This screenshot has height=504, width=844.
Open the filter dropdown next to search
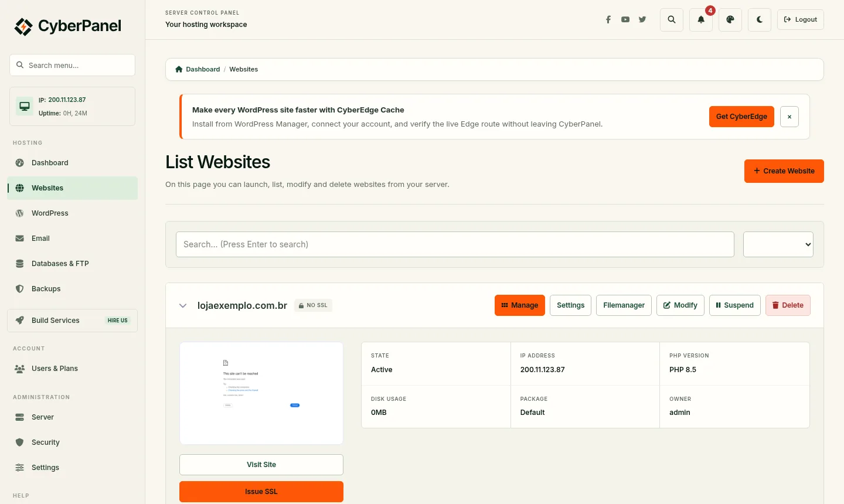778,244
